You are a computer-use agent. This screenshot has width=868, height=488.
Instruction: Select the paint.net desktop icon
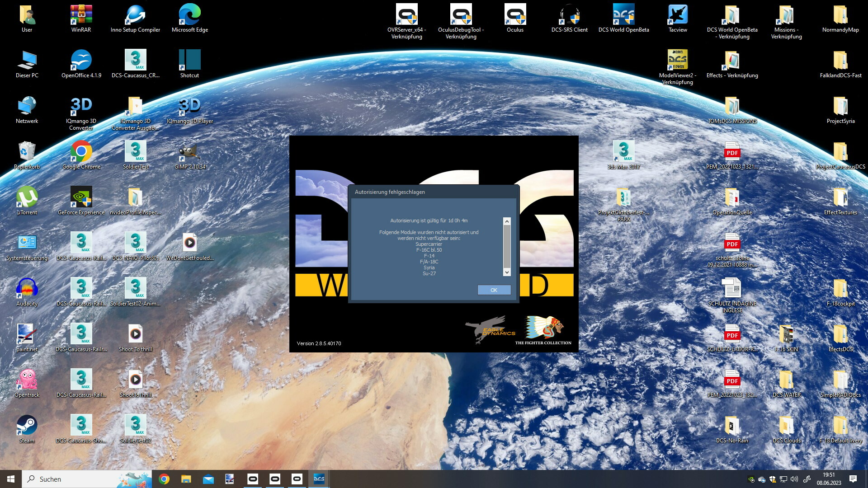[27, 338]
